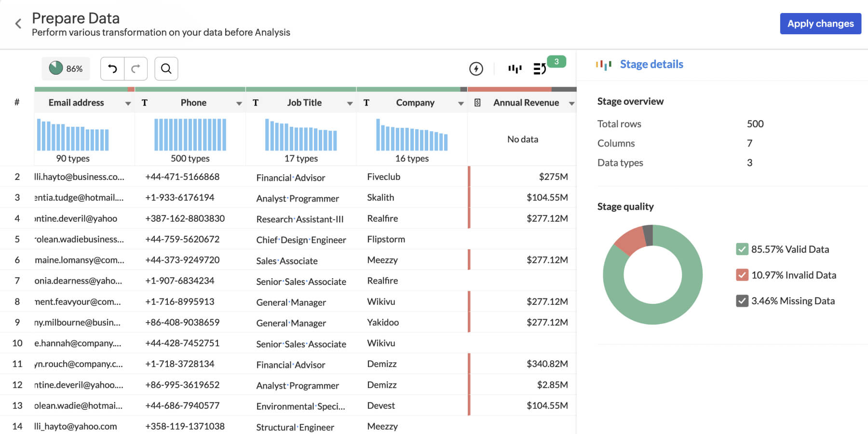Click the back arrow beside Prepare Data
Image resolution: width=868 pixels, height=434 pixels.
tap(18, 24)
